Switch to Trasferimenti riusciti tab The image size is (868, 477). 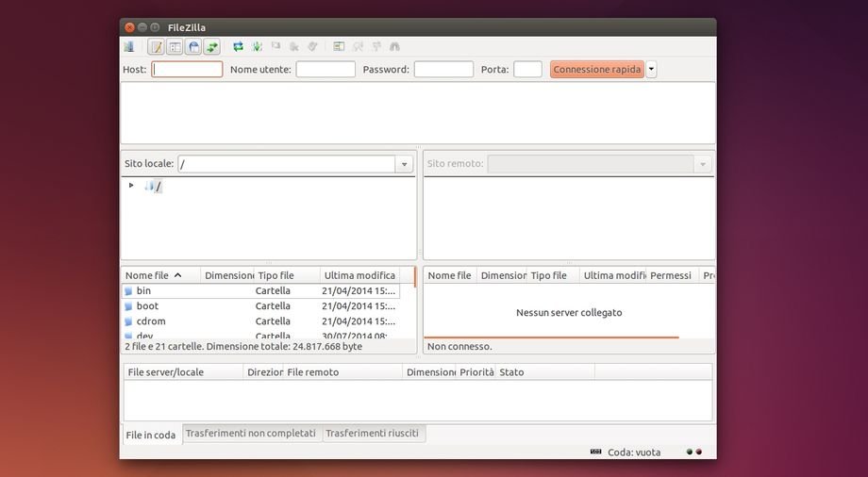(373, 434)
